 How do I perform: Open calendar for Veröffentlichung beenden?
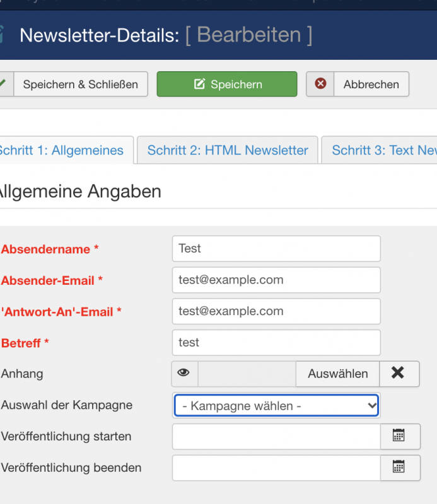click(400, 467)
